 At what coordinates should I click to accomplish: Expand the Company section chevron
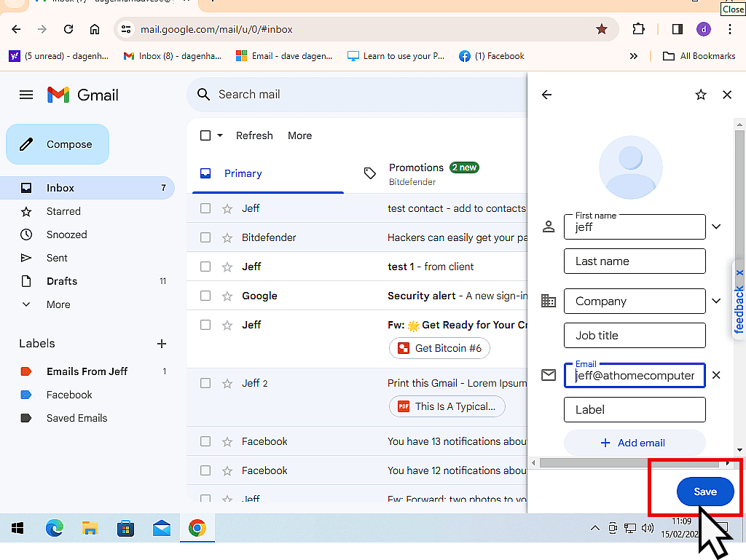716,301
